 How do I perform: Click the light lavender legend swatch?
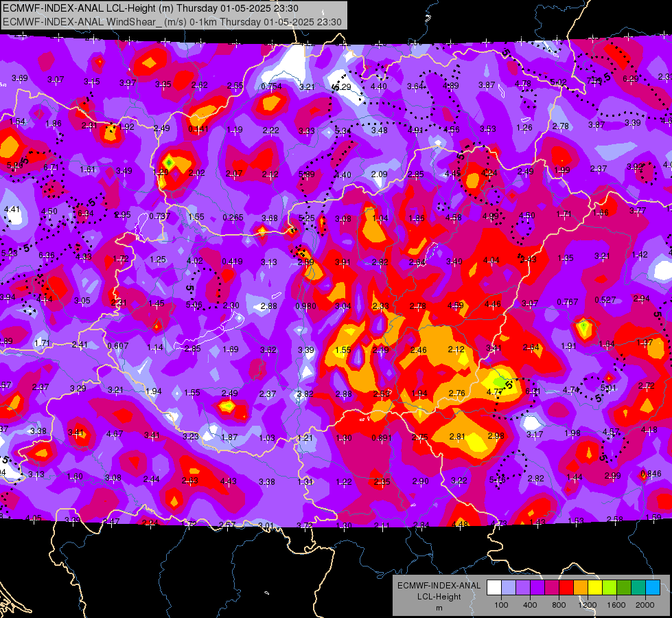coord(508,588)
